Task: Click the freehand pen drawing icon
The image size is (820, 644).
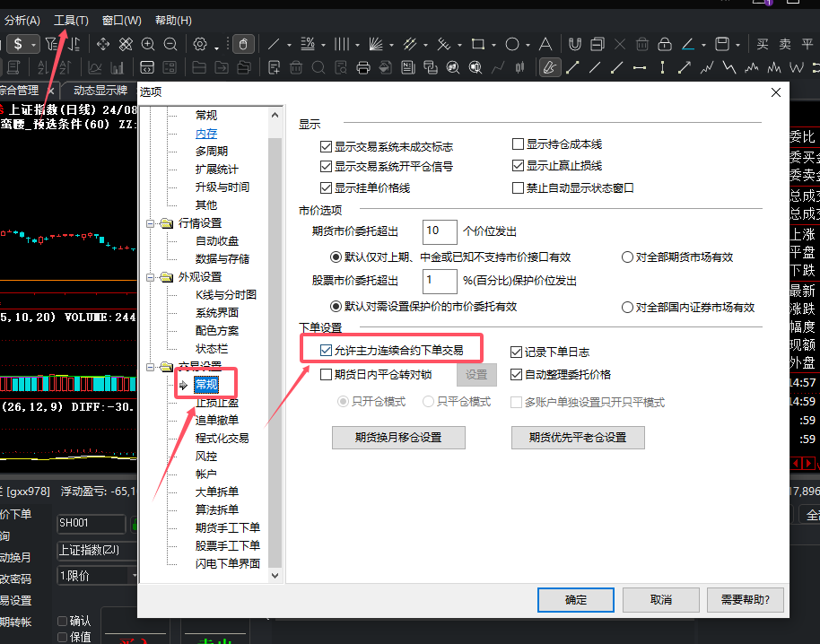Action: coord(550,67)
